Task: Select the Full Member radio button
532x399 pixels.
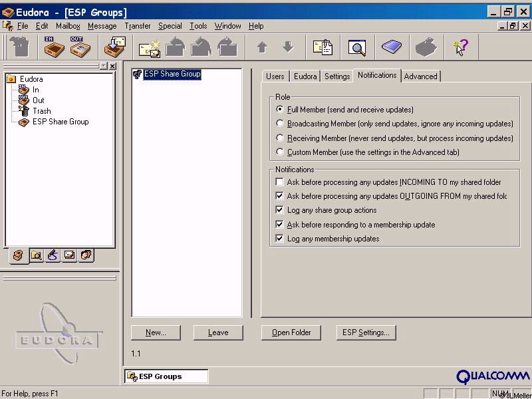Action: [279, 109]
